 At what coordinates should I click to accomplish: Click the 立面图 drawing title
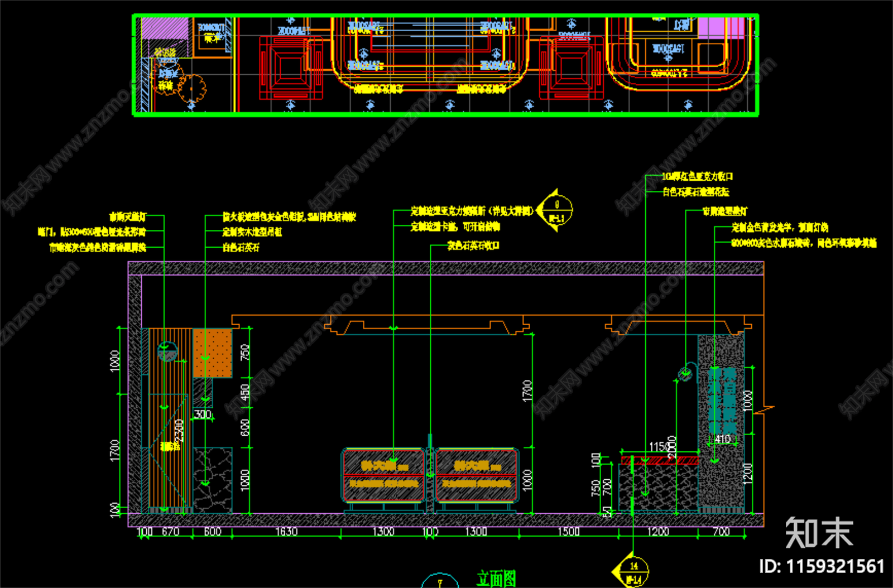tap(496, 579)
